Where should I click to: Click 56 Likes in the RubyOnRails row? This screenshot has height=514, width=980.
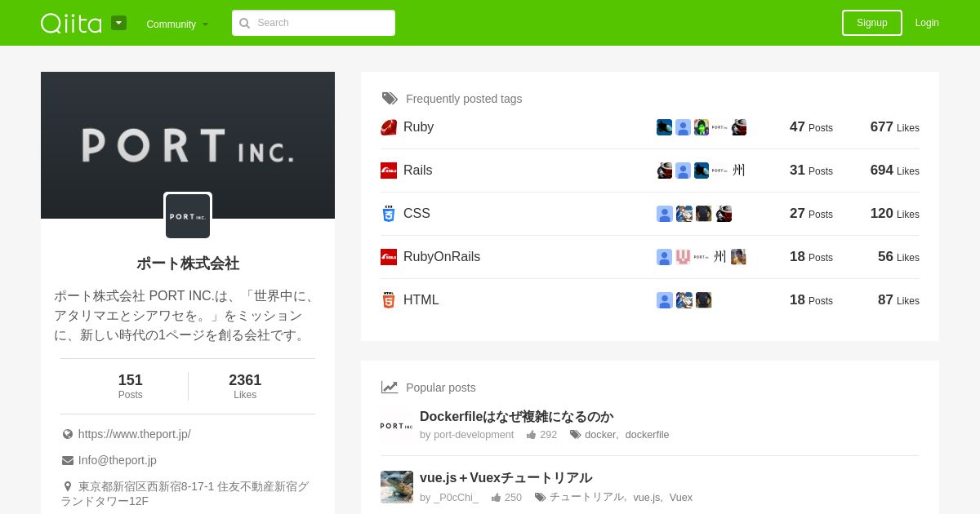pos(898,257)
